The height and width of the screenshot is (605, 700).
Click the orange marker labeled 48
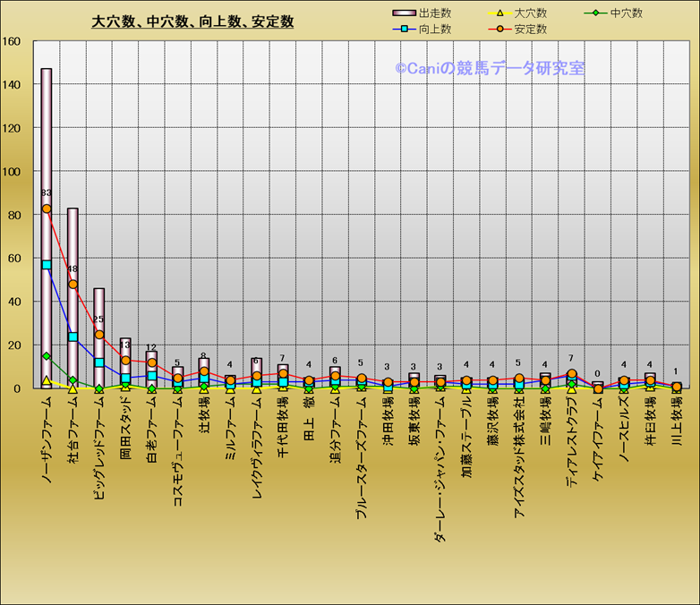click(73, 285)
